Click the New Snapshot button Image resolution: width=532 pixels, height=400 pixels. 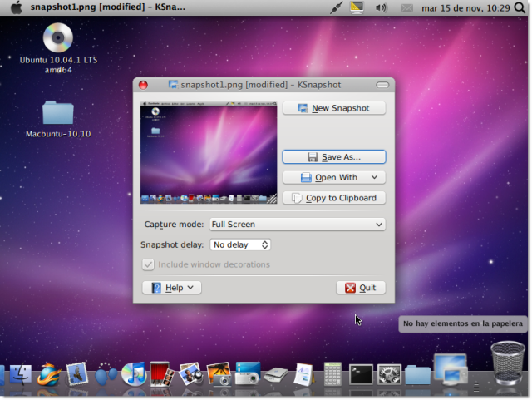click(334, 108)
